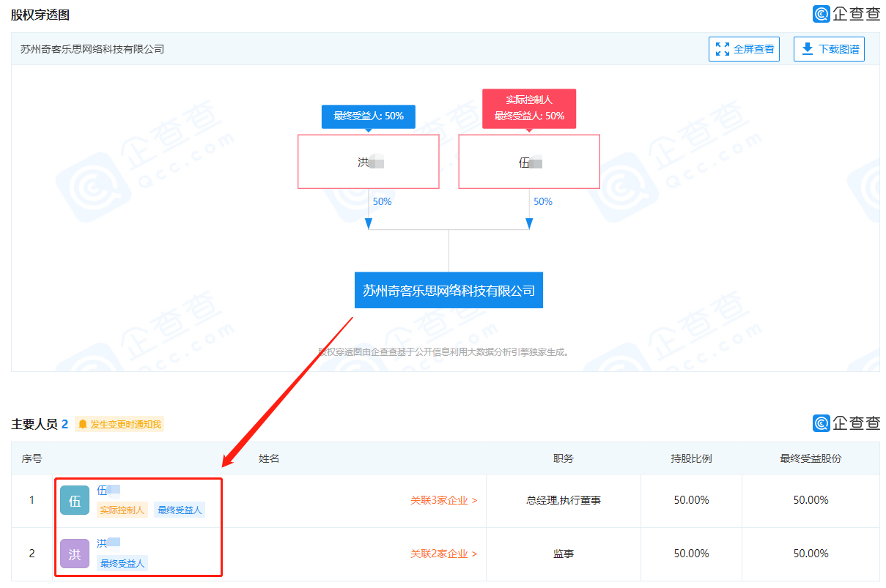
Task: Click the 洪 purple avatar icon
Action: (x=75, y=554)
